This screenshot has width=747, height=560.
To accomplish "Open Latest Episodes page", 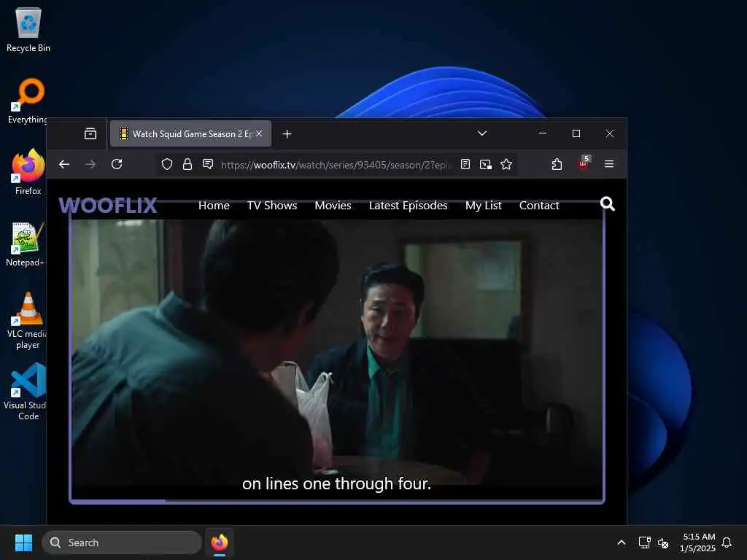I will 409,205.
